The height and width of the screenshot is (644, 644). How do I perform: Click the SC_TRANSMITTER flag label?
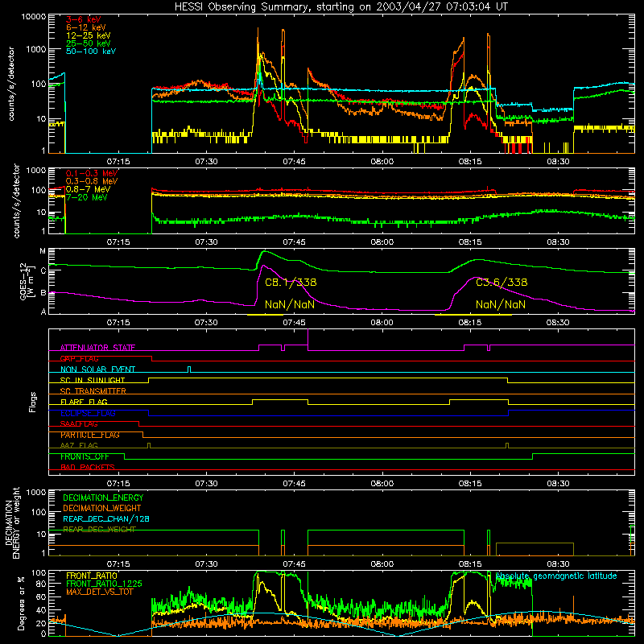point(93,391)
